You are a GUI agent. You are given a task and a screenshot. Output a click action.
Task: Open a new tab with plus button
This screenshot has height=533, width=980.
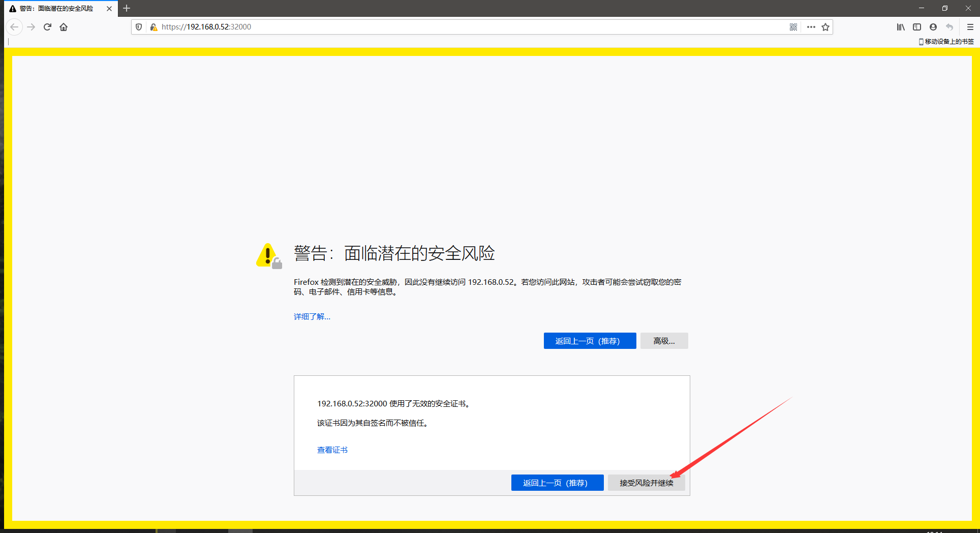pyautogui.click(x=127, y=8)
